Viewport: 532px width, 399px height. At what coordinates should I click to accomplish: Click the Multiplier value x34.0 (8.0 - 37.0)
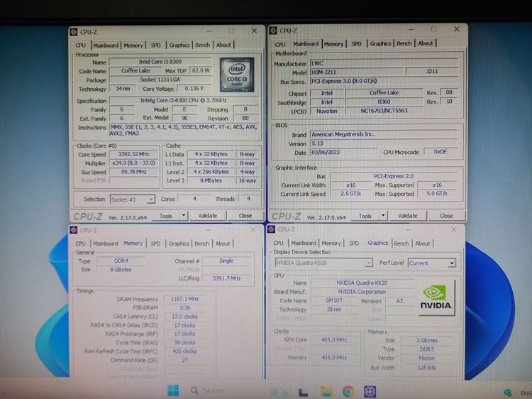coord(133,163)
